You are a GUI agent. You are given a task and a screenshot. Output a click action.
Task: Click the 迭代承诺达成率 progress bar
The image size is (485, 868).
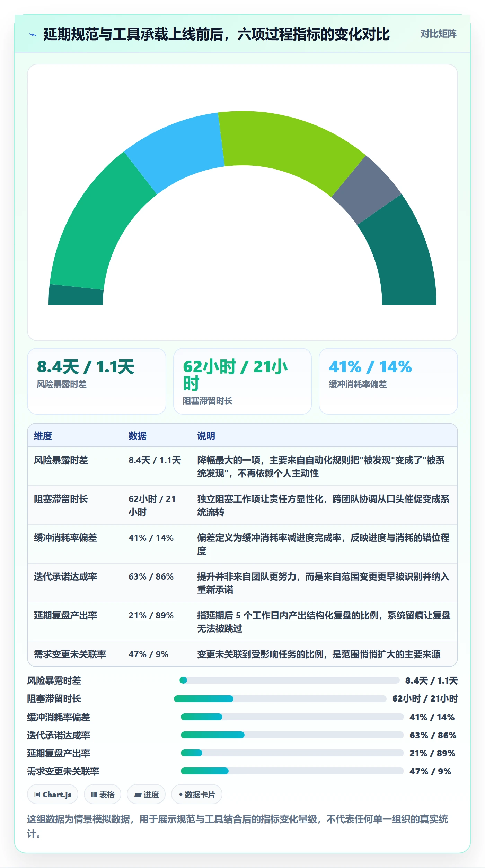point(292,735)
